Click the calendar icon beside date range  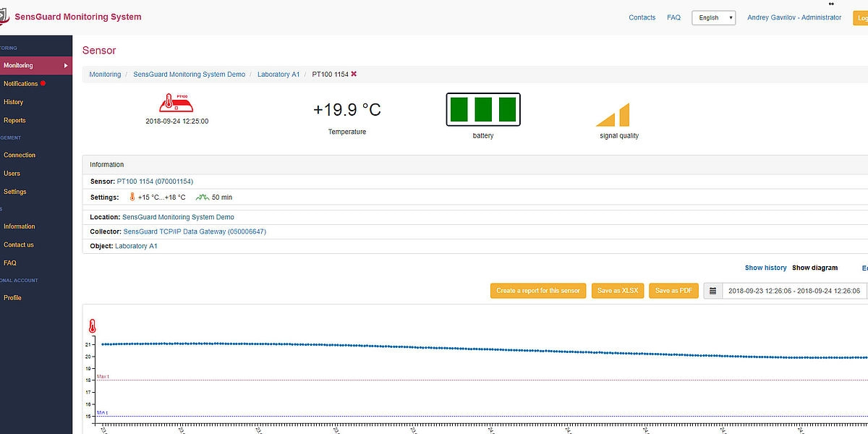[x=712, y=291]
